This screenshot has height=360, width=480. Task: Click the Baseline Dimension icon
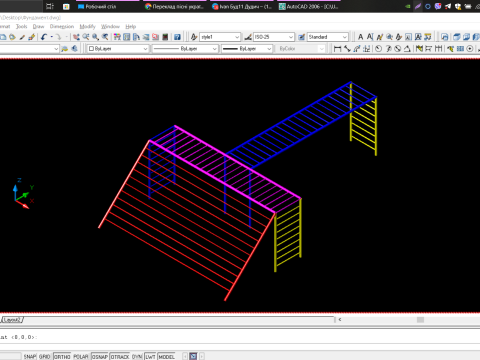coord(429,49)
